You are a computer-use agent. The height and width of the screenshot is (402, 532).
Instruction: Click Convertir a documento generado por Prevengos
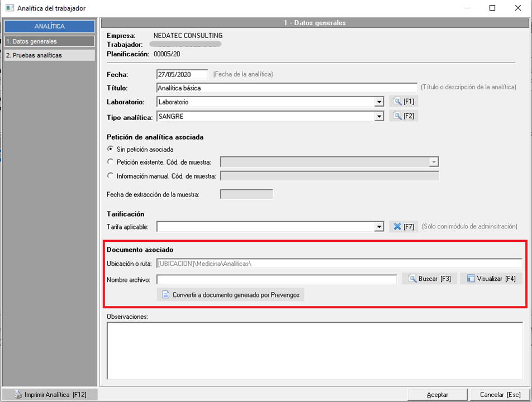pyautogui.click(x=230, y=295)
